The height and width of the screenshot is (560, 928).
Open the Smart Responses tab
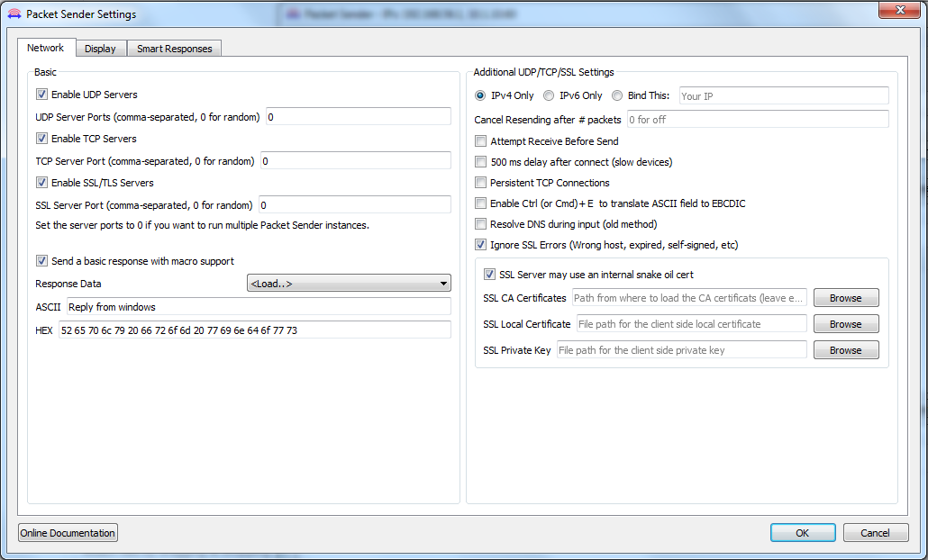(174, 48)
